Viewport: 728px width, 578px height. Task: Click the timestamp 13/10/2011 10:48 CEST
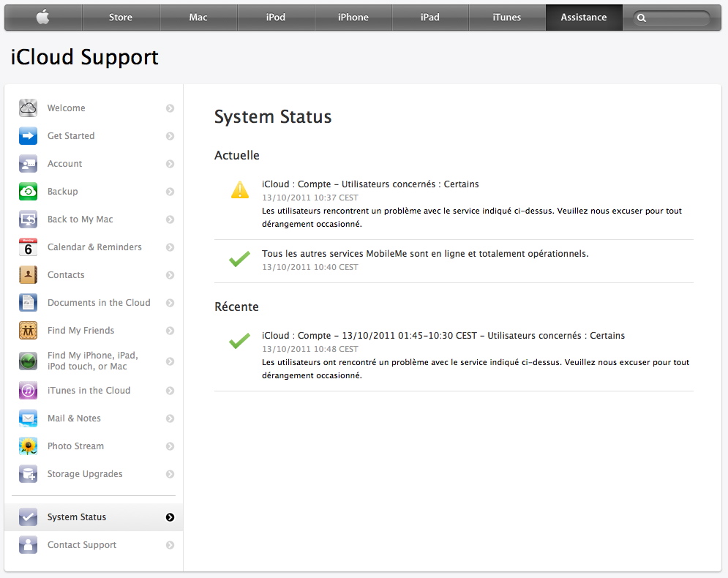click(x=310, y=349)
